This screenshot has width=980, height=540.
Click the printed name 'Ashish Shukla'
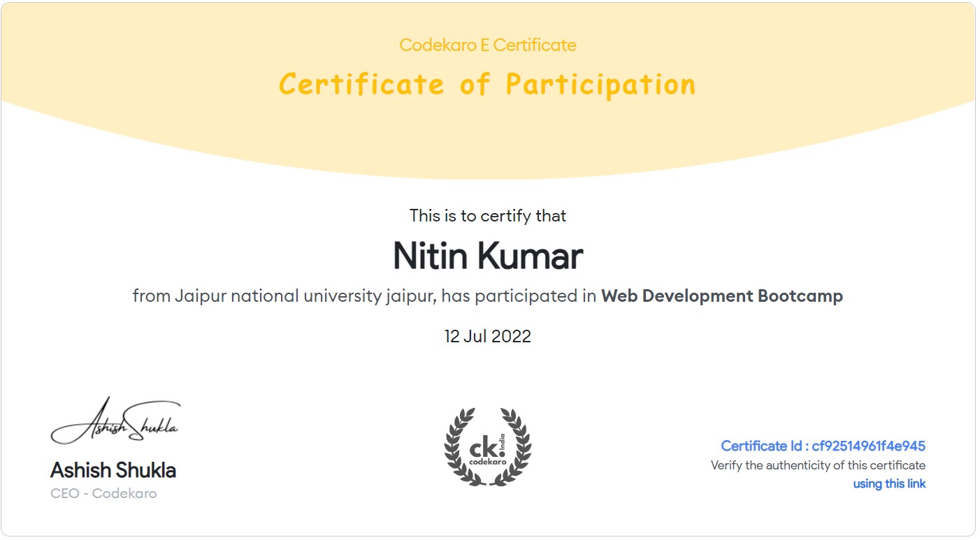coord(113,470)
